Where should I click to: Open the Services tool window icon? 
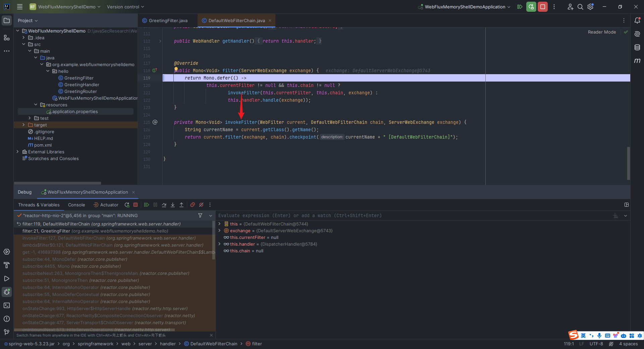pos(7,252)
